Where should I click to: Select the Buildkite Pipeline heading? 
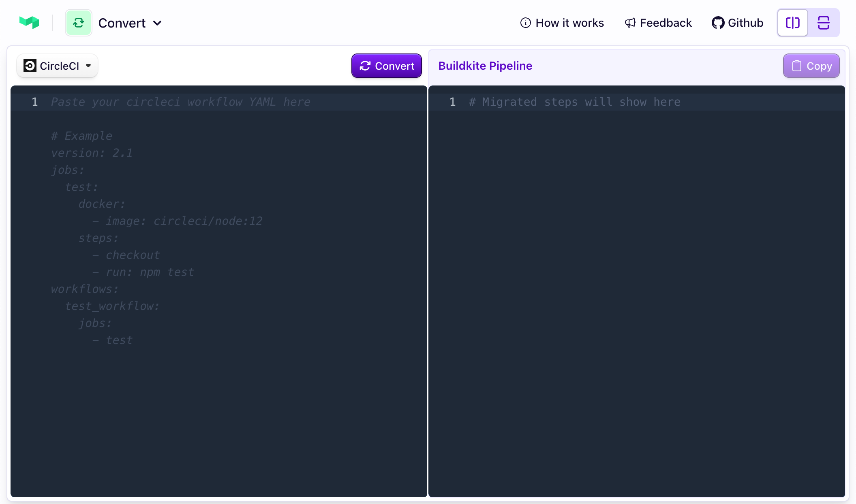(485, 65)
